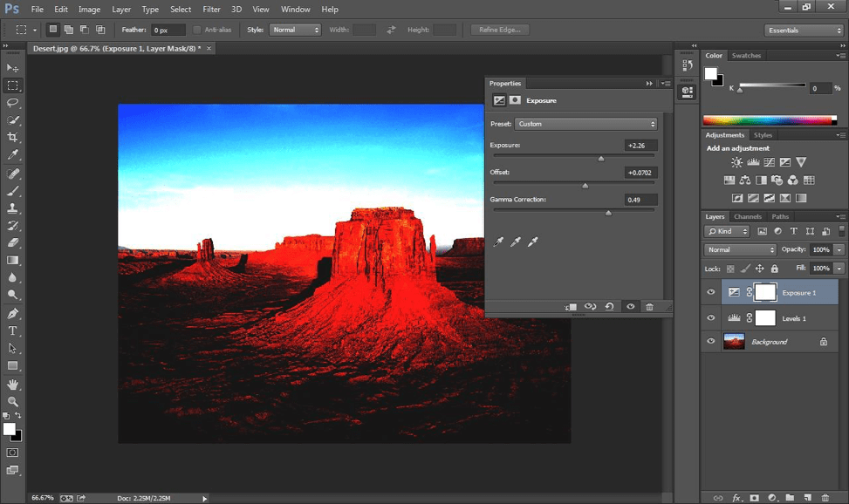Switch to the Channels tab
Viewport: 849px width, 504px height.
(747, 216)
